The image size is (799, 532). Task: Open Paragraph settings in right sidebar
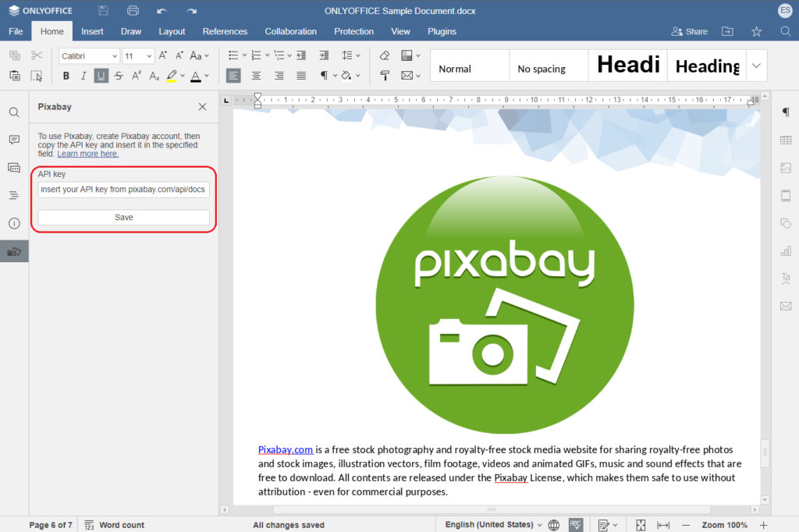pos(786,112)
